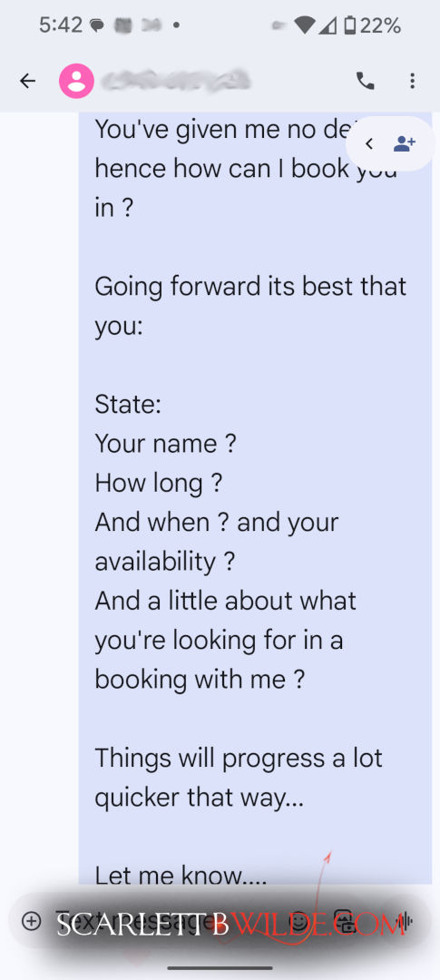Tap the 5:42 clock in status bar
The width and height of the screenshot is (440, 980).
click(61, 25)
